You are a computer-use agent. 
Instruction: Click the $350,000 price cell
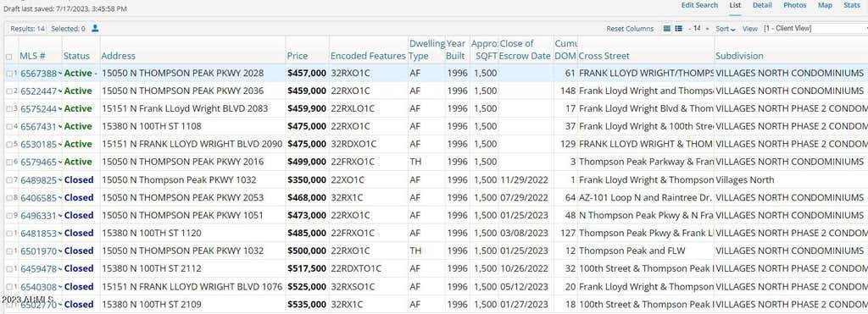click(307, 180)
